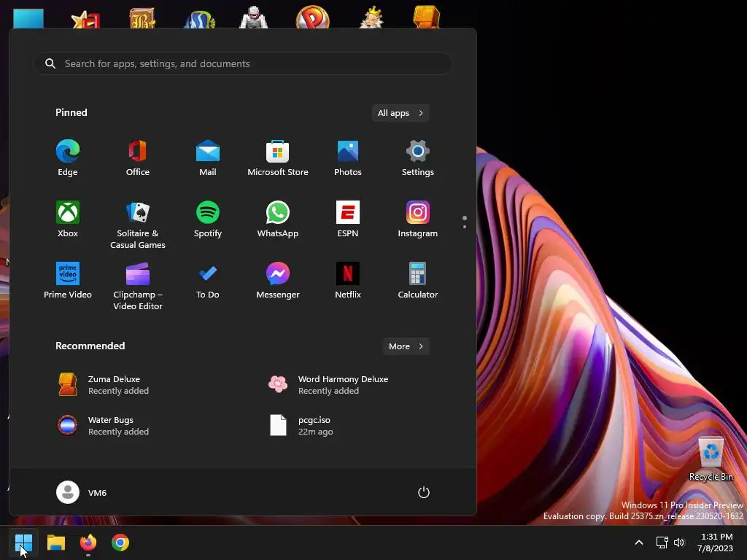Image resolution: width=747 pixels, height=560 pixels.
Task: Open the Edge pinned app
Action: (x=68, y=158)
